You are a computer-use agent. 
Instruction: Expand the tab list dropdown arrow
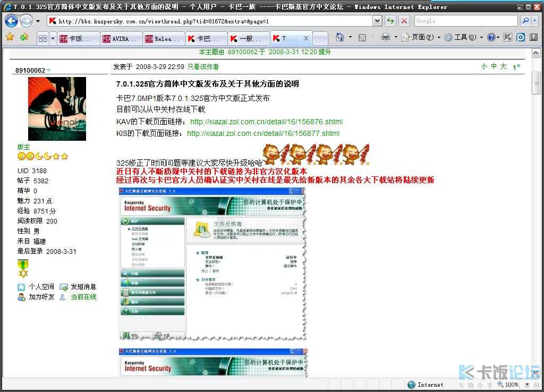pos(53,38)
